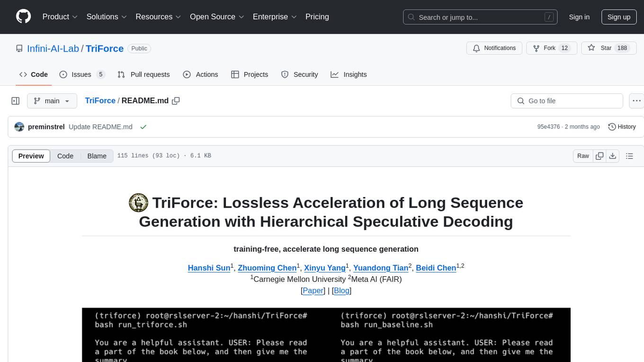Open preminstrel author link
Viewport: 644px width, 362px height.
pos(46,127)
